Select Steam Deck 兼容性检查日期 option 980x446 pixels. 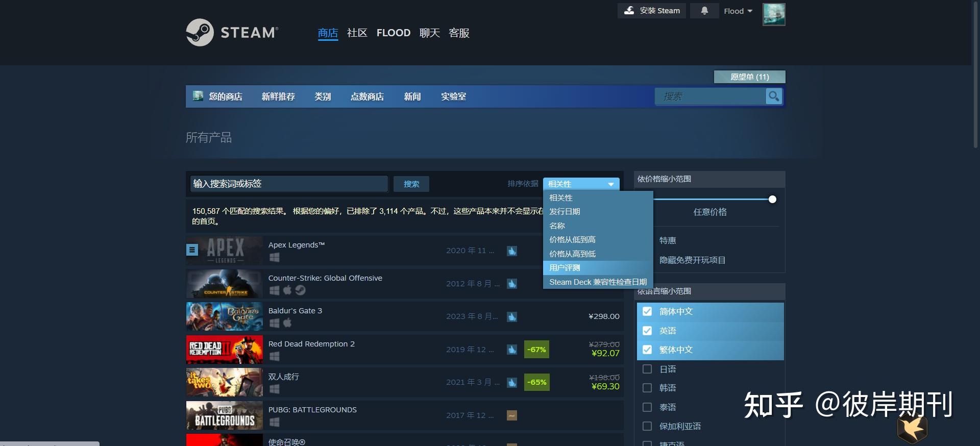[598, 282]
